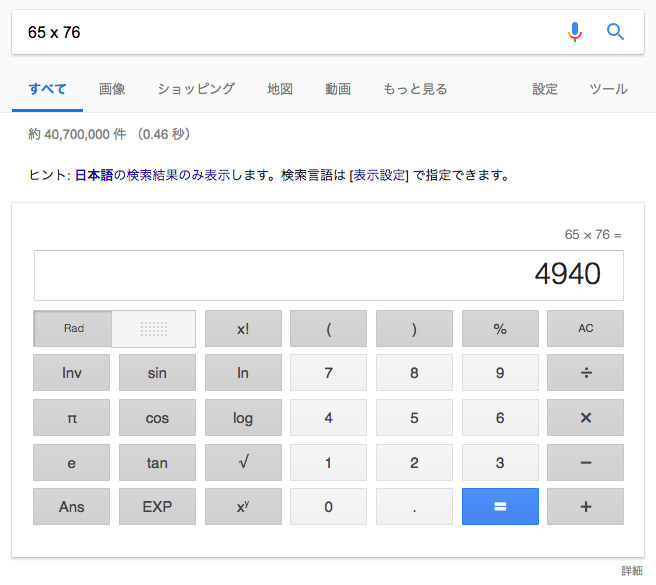The image size is (656, 585).
Task: Go to the 動画 tab
Action: pos(338,89)
